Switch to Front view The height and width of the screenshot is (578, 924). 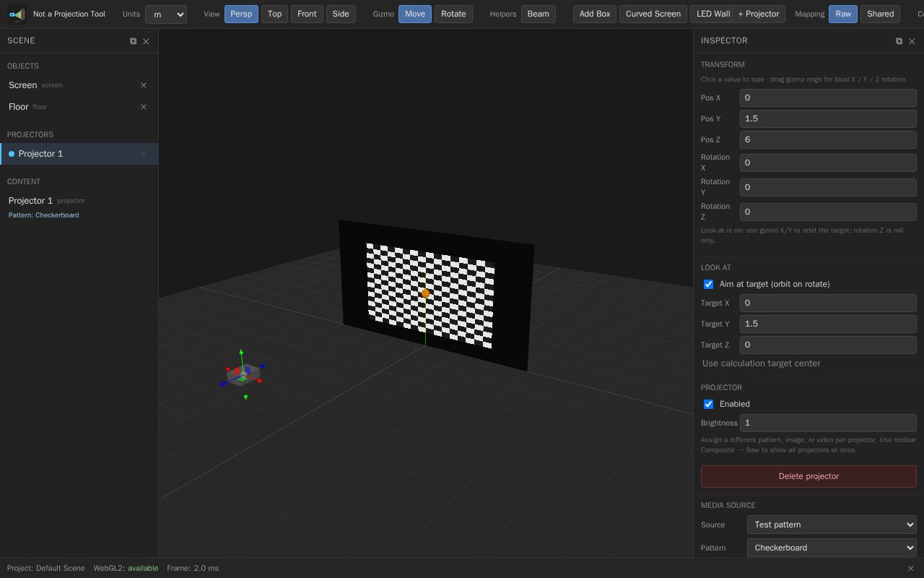(x=307, y=14)
